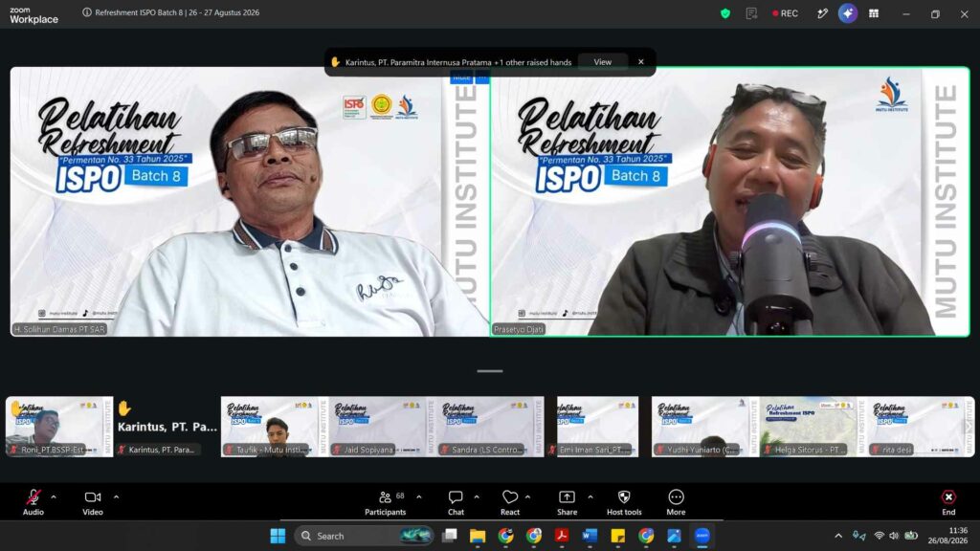This screenshot has height=551, width=980.
Task: Open Task View on the taskbar
Action: click(450, 536)
